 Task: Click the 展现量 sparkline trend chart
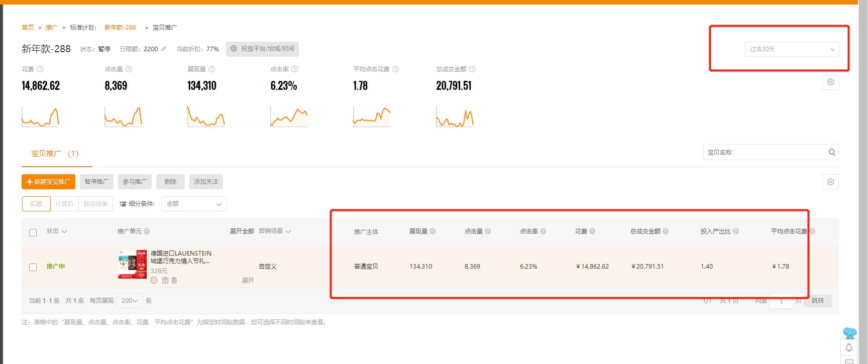click(x=206, y=116)
